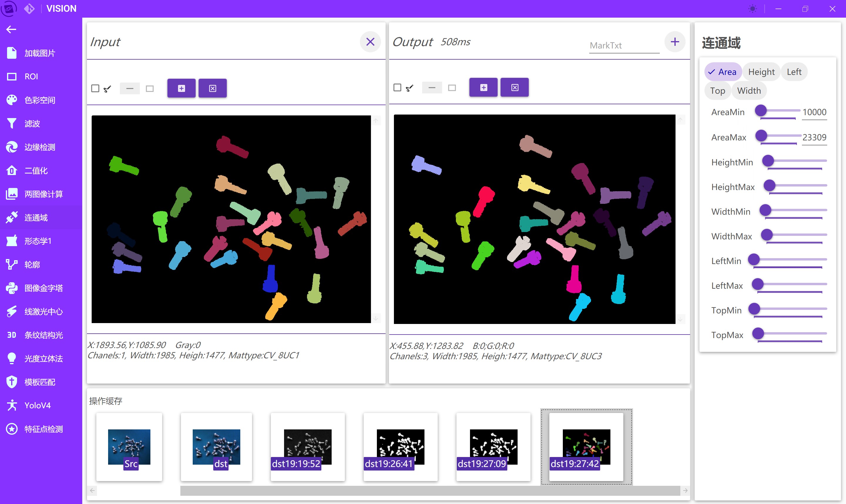Screen dimensions: 846x504
Task: Click the HeightMin slider handle
Action: (768, 161)
